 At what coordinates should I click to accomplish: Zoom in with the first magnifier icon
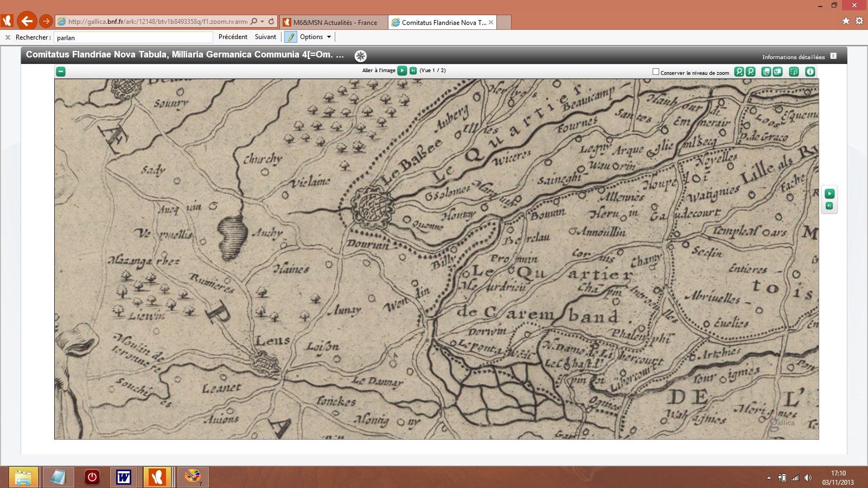(x=739, y=72)
